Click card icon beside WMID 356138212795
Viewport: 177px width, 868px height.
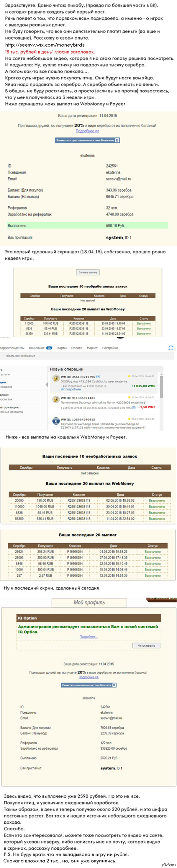[x=98, y=376]
